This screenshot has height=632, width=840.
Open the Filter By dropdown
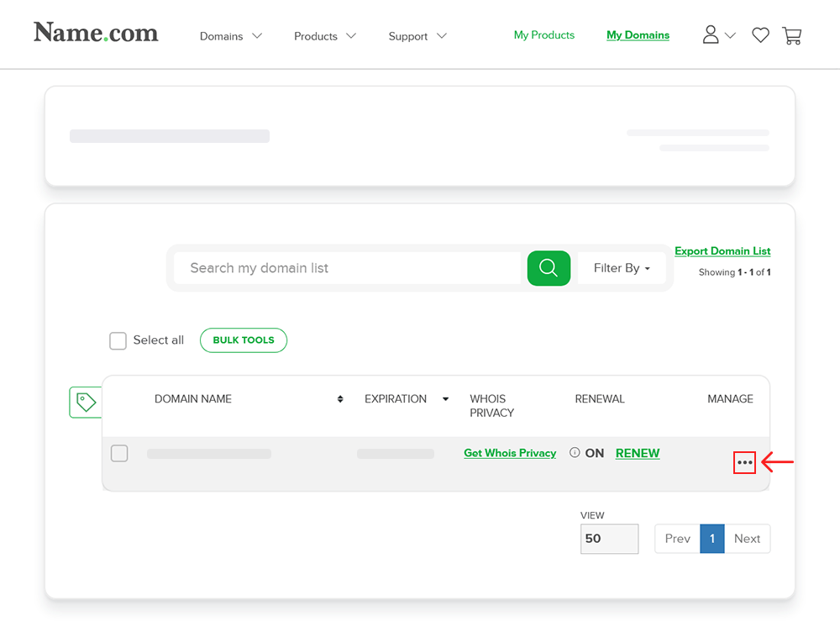622,268
